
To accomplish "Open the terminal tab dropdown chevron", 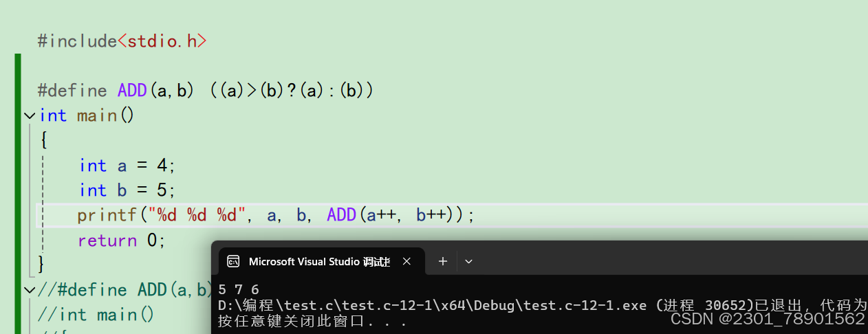I will pyautogui.click(x=468, y=261).
